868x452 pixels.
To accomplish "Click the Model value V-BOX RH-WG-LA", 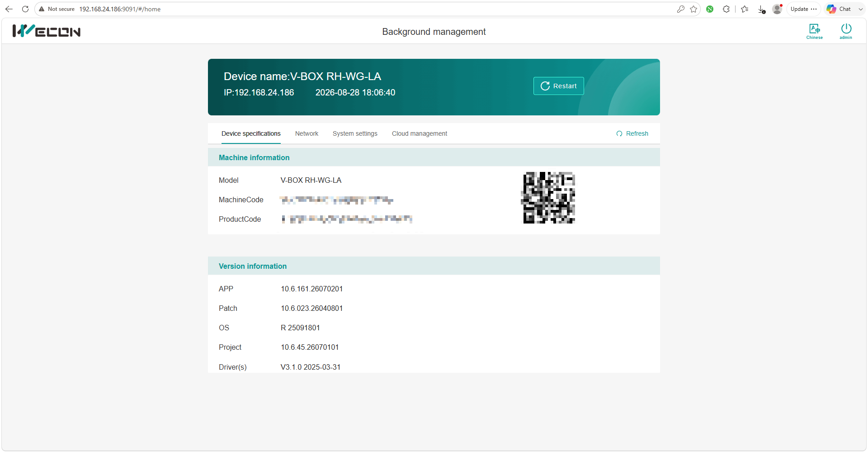I will click(311, 180).
